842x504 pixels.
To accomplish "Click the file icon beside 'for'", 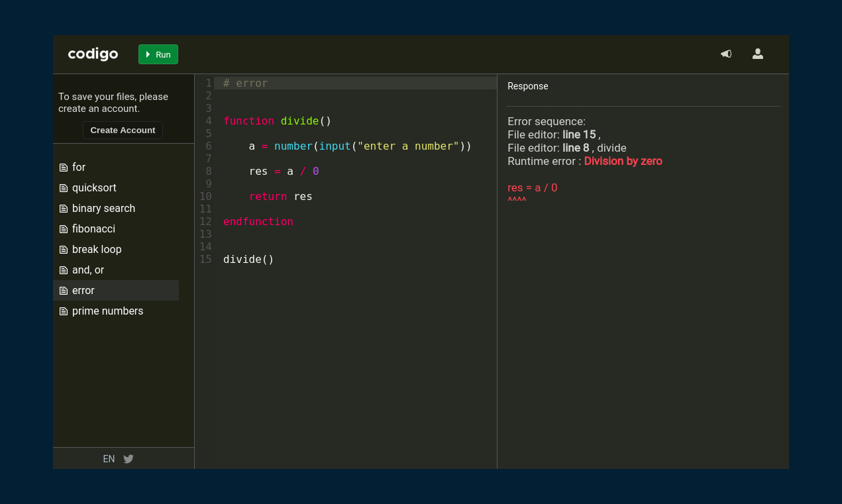I will [64, 168].
